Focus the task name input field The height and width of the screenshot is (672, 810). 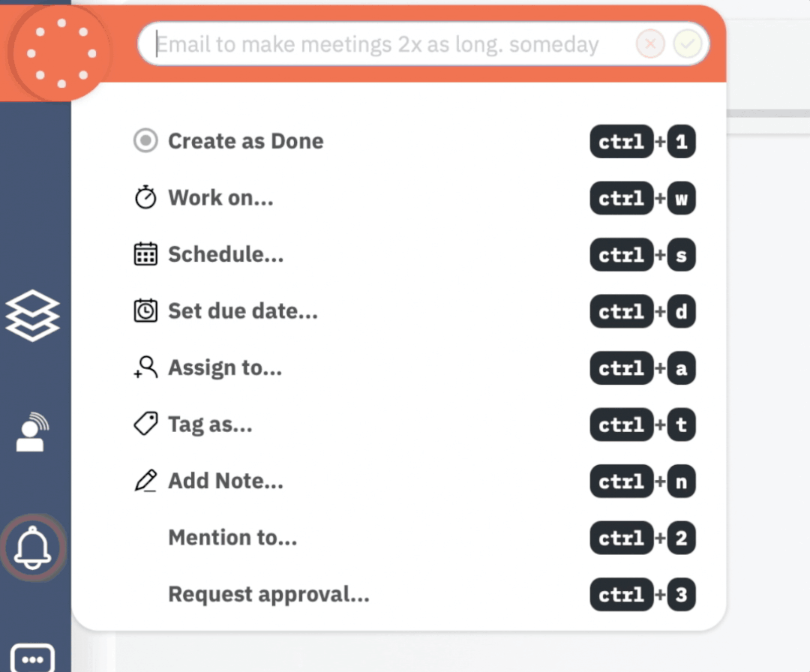point(382,45)
